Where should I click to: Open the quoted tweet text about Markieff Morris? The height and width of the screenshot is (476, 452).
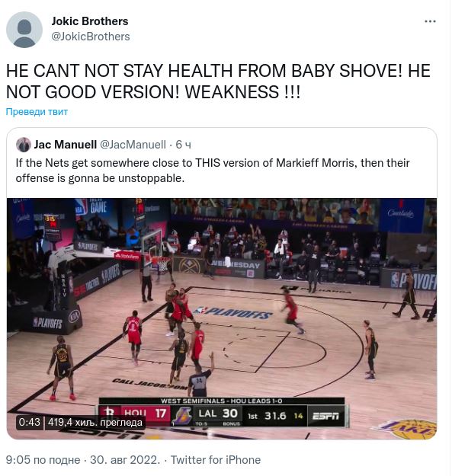pyautogui.click(x=213, y=171)
